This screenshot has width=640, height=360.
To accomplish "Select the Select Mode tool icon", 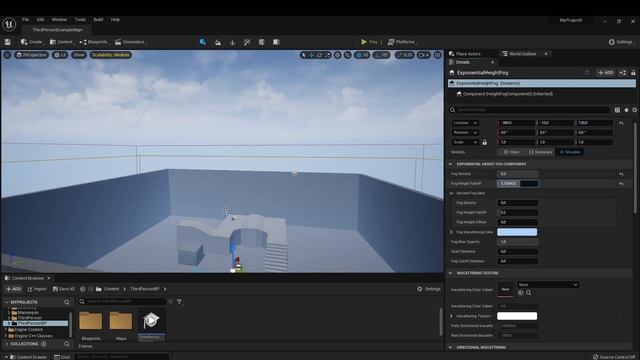I will [203, 42].
